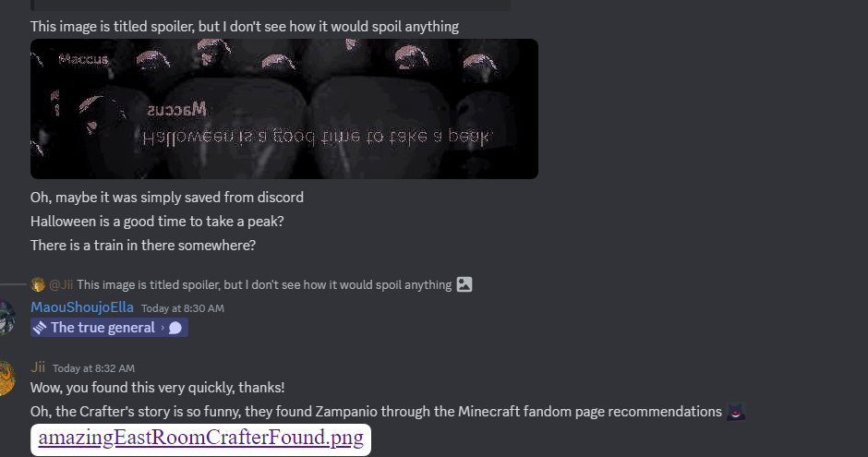Click the "Today at 8:30 AM" timestamp
This screenshot has height=457, width=868.
[x=183, y=308]
